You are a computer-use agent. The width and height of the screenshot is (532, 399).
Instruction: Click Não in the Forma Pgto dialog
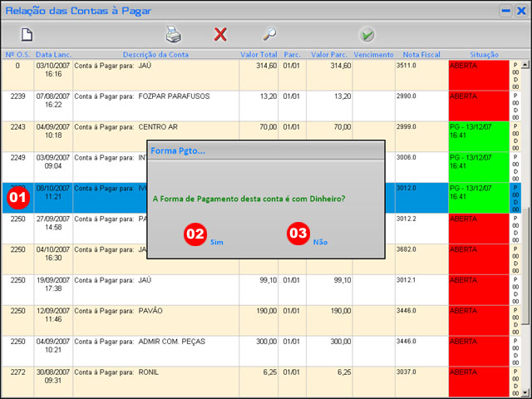(320, 241)
